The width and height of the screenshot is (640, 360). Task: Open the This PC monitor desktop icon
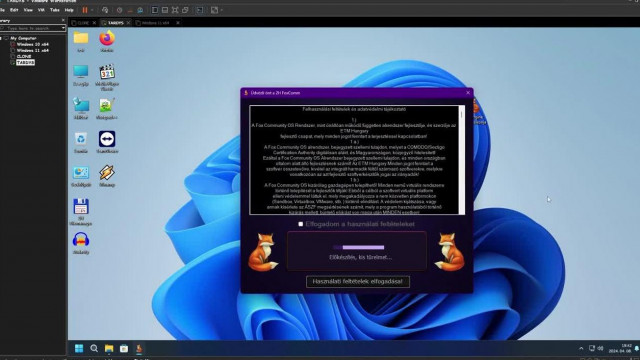pos(81,75)
